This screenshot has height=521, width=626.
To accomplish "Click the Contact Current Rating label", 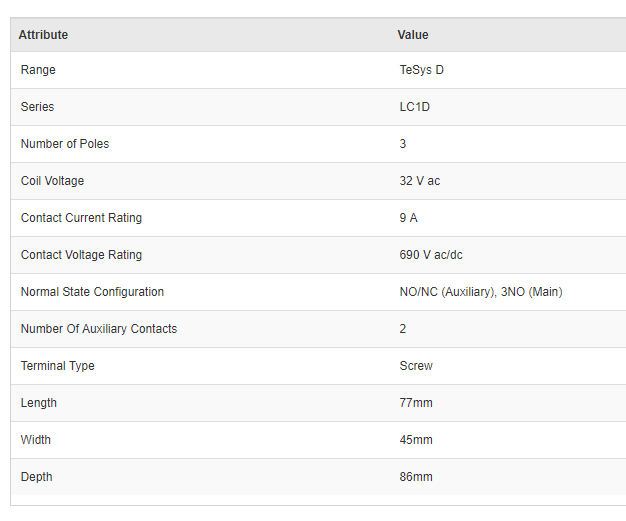I will 81,218.
